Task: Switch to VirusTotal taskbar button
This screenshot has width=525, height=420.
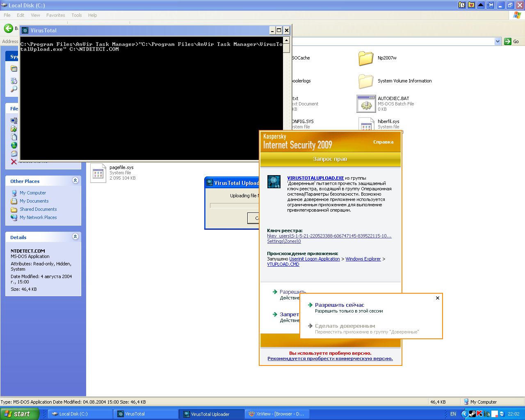Action: point(146,414)
